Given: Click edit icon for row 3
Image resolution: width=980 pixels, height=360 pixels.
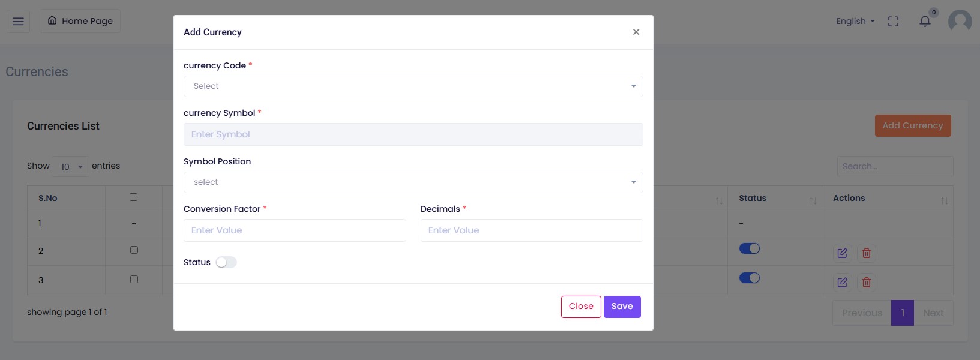Looking at the screenshot, I should point(842,283).
